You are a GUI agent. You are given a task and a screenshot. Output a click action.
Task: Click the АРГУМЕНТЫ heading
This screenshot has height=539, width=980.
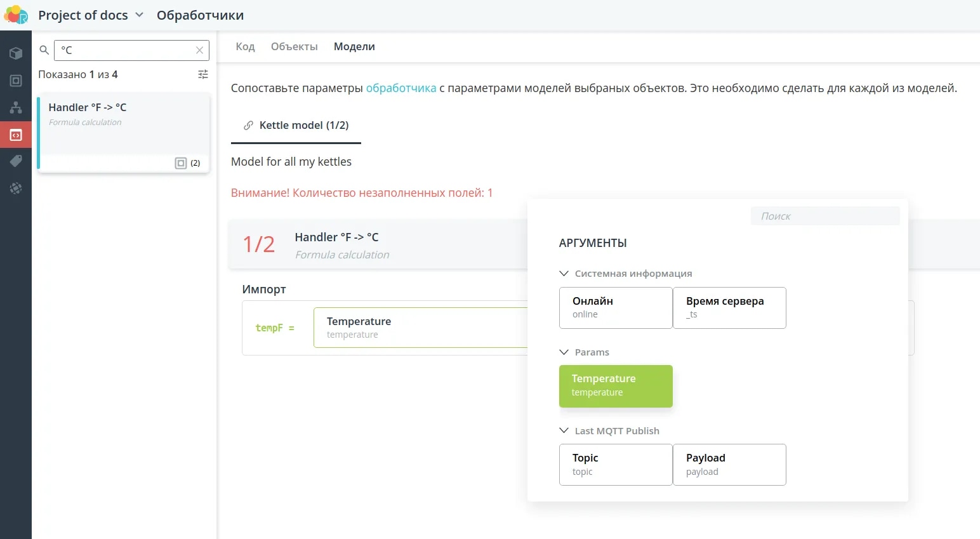(593, 243)
